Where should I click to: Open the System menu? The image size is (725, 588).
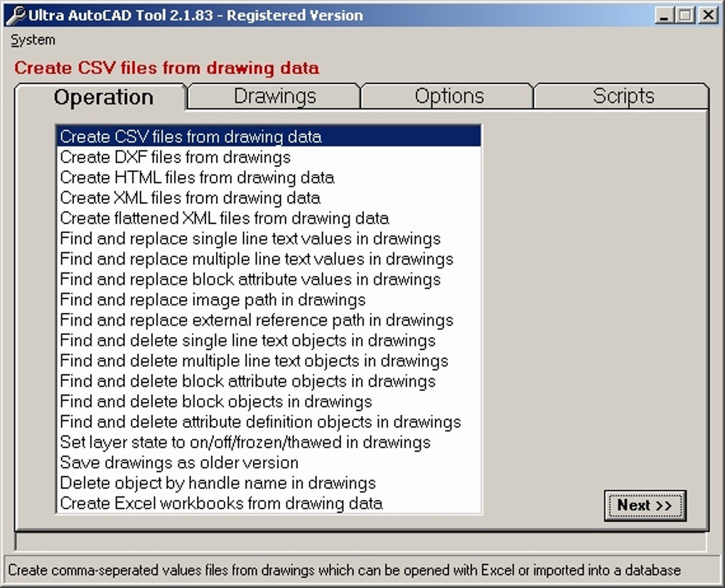tap(33, 41)
